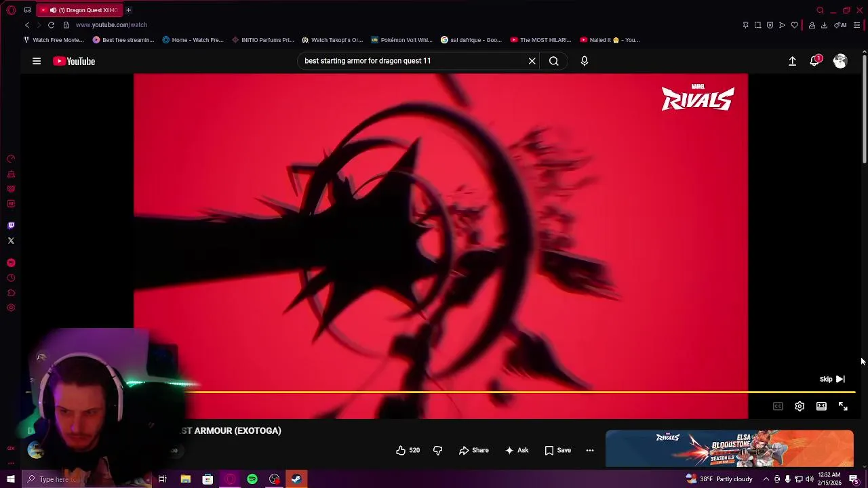
Task: Search in open tabs magnifier icon
Action: pyautogui.click(x=820, y=10)
